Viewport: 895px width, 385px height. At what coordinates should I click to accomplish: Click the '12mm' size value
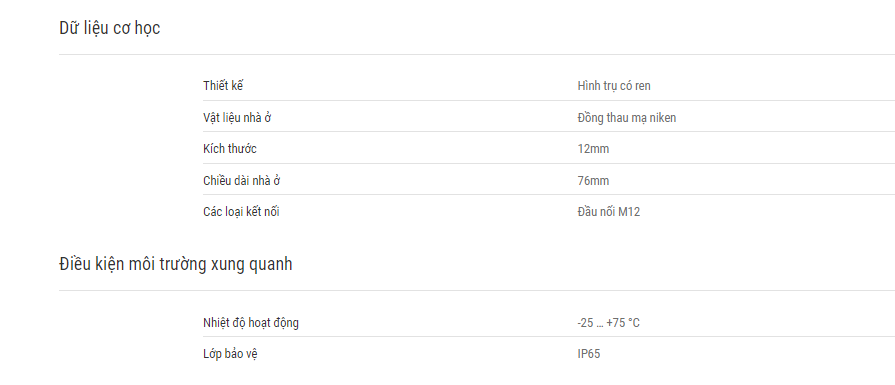point(593,149)
